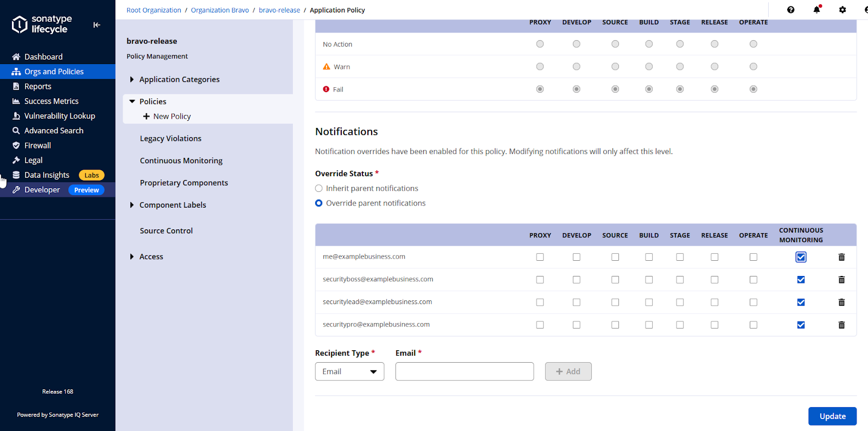Collapse the sidebar with the arrow icon
Screen dimensions: 868x431
point(97,24)
